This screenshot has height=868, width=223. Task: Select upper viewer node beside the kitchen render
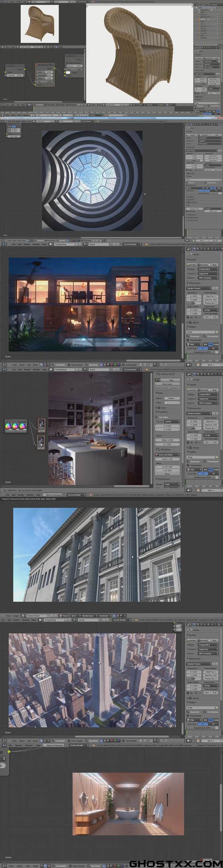pyautogui.click(x=41, y=425)
